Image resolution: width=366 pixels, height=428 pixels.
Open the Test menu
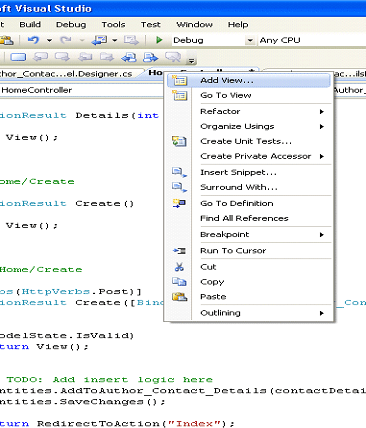151,25
